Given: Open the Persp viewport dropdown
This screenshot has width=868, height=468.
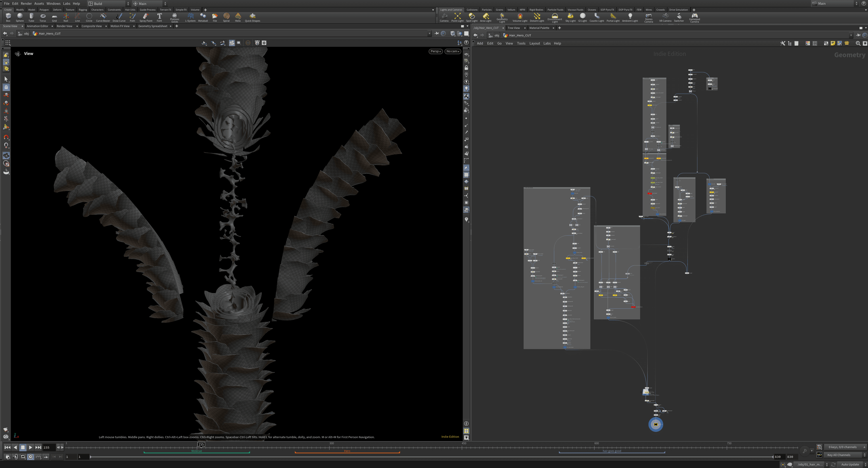Looking at the screenshot, I should 435,51.
